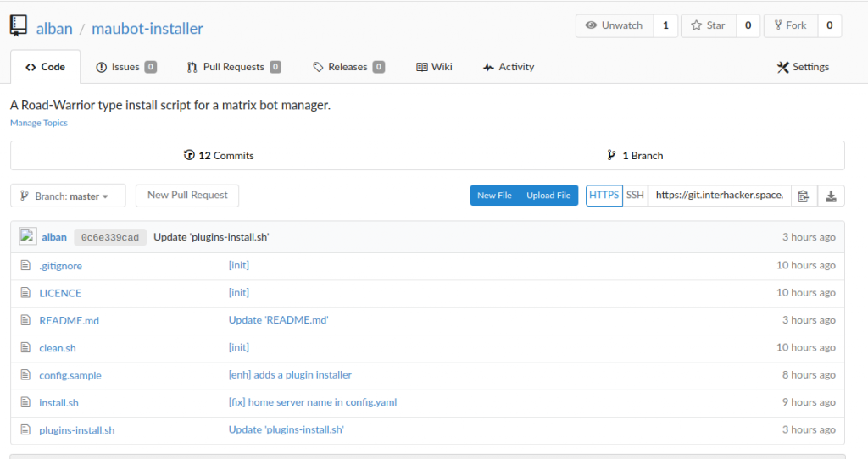Open the Issues tab
Image resolution: width=868 pixels, height=459 pixels.
(126, 67)
